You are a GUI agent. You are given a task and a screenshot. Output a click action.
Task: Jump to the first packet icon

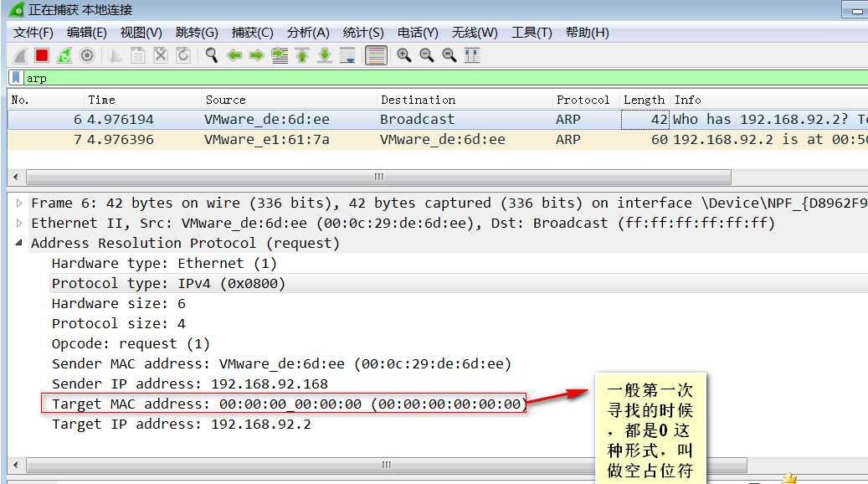(x=302, y=55)
